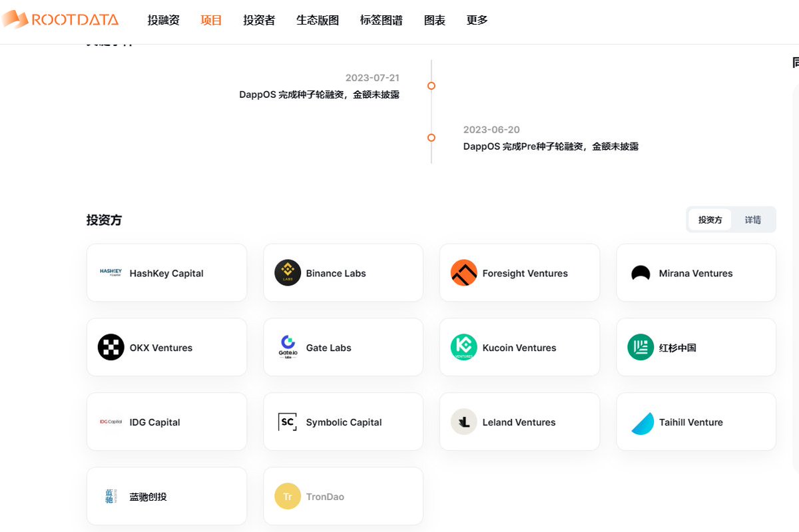Click the 2023-06-20 date label

(x=491, y=130)
